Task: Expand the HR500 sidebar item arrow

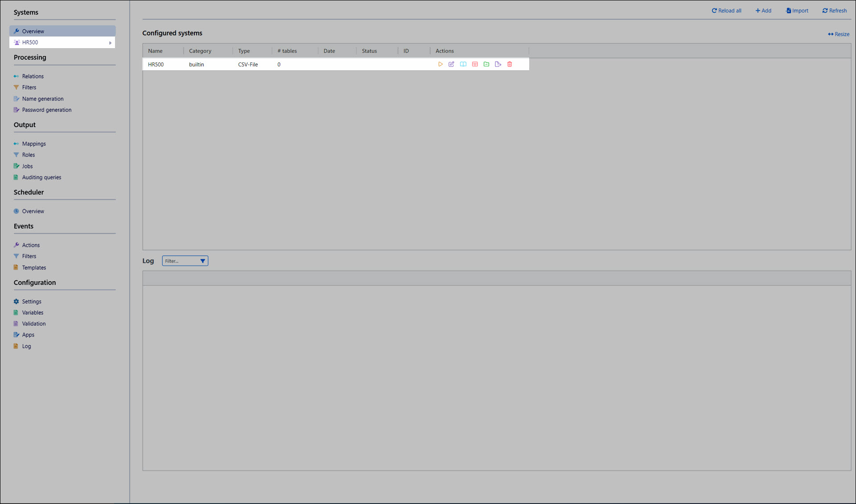Action: pos(110,43)
